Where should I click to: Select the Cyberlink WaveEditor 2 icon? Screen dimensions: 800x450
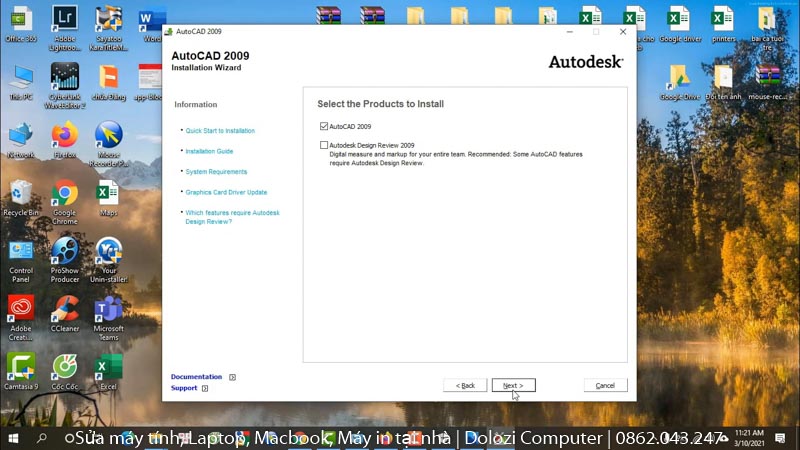[x=65, y=86]
